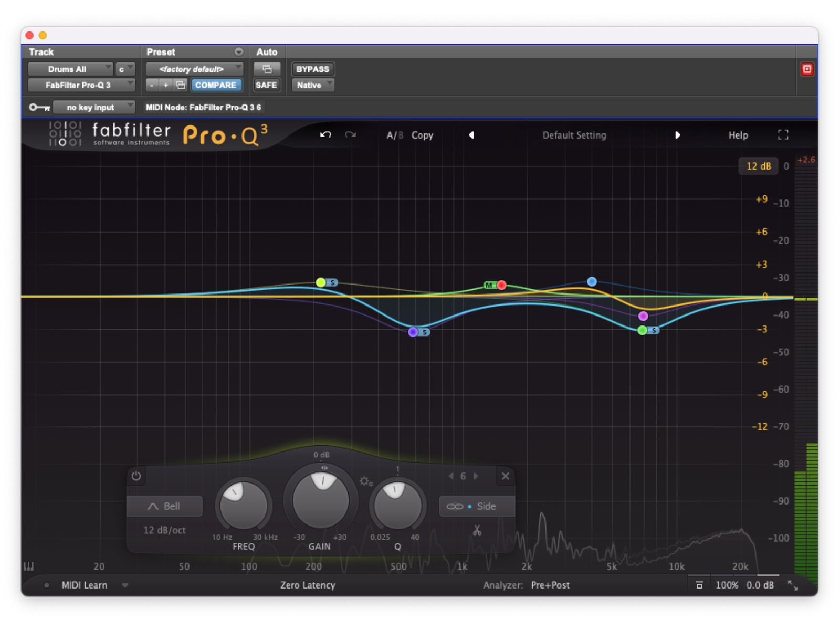The width and height of the screenshot is (840, 630).
Task: Select the red EQ band node marked M
Action: click(501, 285)
